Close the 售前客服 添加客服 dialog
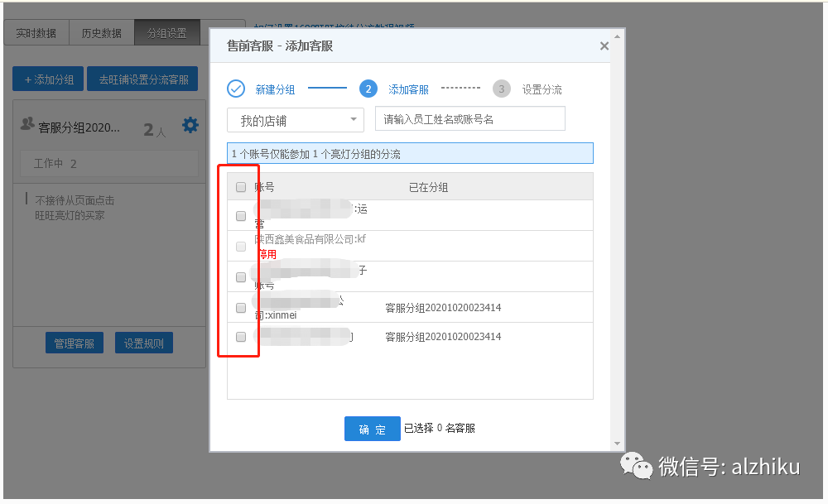This screenshot has width=828, height=504. [x=604, y=46]
